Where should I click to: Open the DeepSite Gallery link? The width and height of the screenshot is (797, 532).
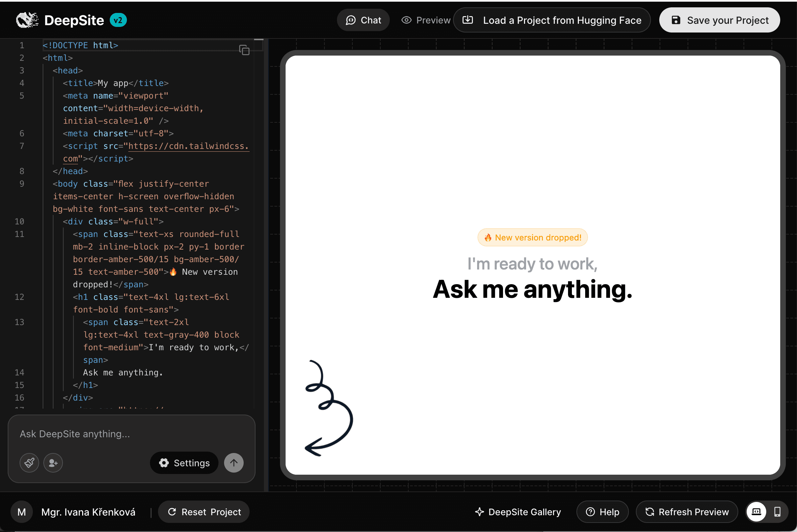point(518,512)
